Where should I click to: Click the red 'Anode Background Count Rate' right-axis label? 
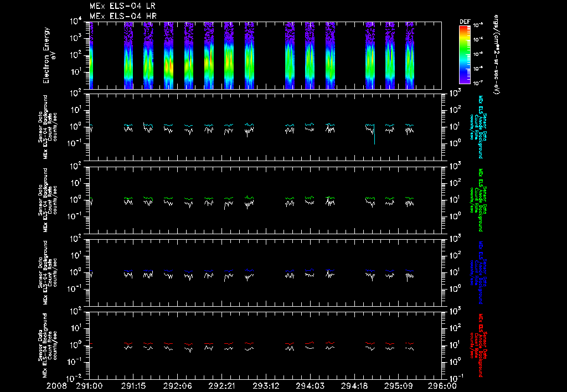point(478,345)
